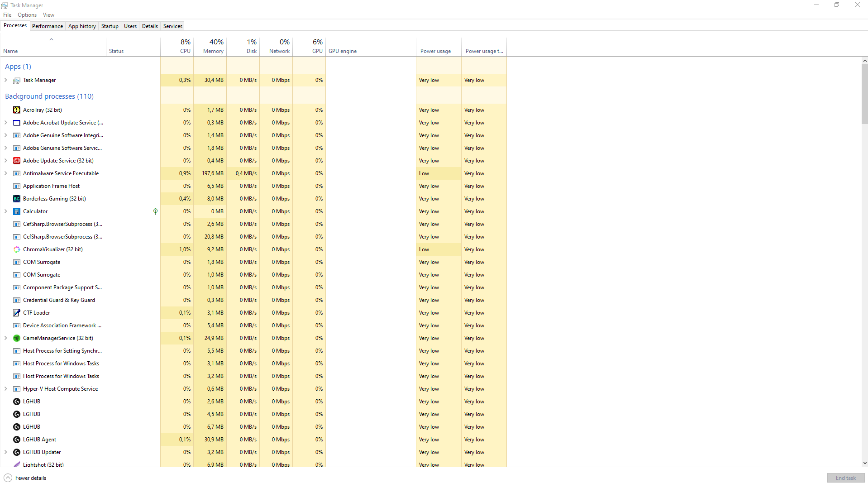
Task: Click the Application Frame Host icon
Action: [17, 186]
